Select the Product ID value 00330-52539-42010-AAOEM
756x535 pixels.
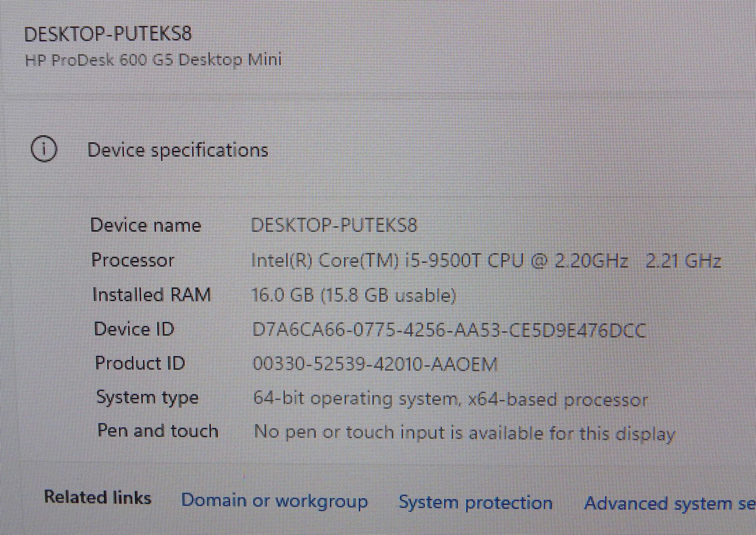click(x=375, y=364)
